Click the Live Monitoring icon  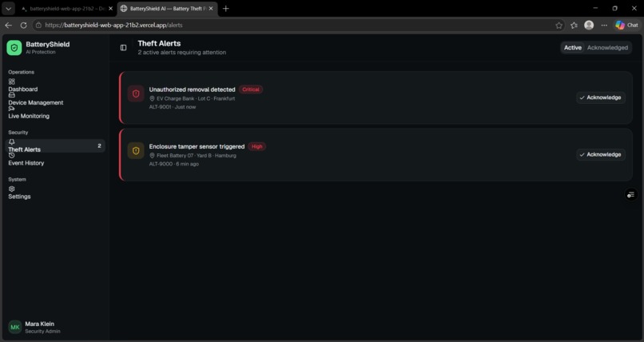11,109
